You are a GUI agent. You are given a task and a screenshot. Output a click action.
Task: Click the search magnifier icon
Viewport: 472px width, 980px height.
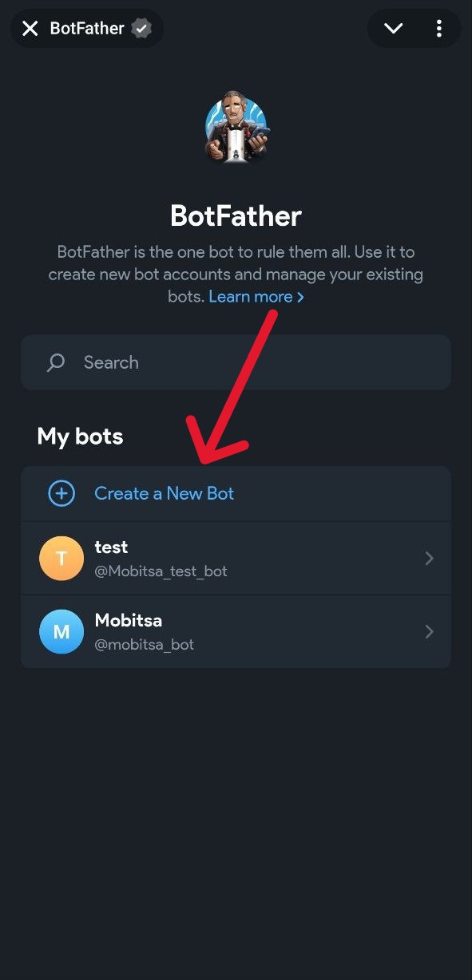[x=55, y=362]
